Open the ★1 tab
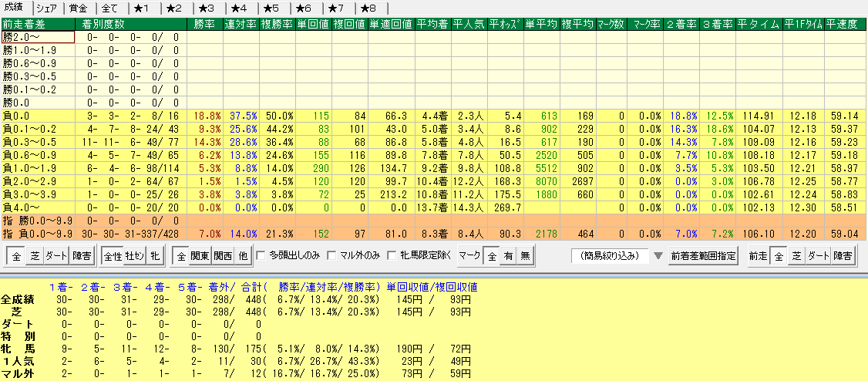The width and height of the screenshot is (868, 381). pos(143,8)
